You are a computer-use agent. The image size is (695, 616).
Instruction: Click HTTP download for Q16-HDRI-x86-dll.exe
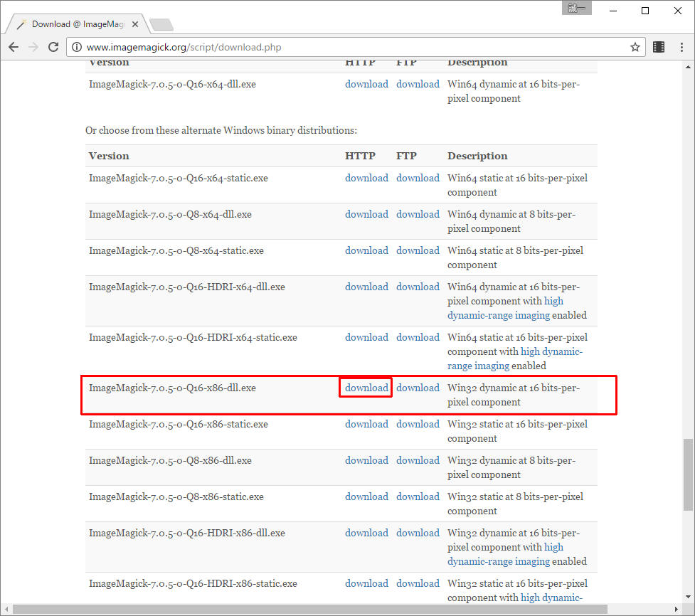(x=366, y=533)
